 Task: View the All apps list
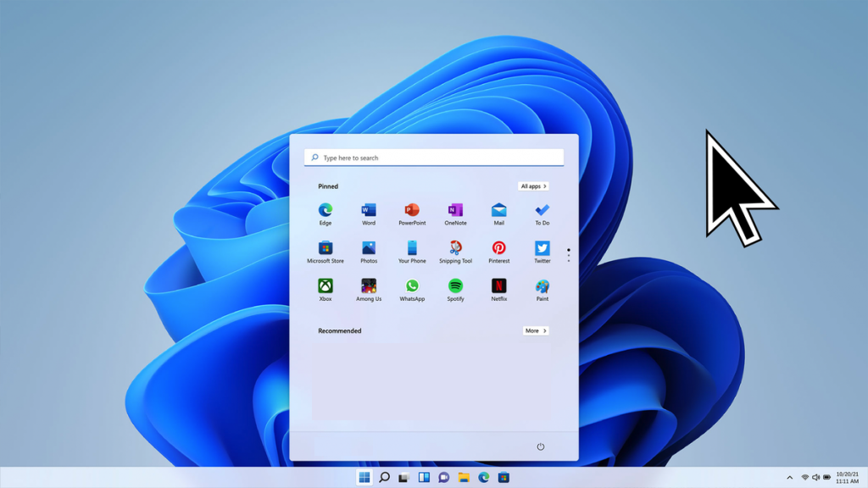(534, 186)
